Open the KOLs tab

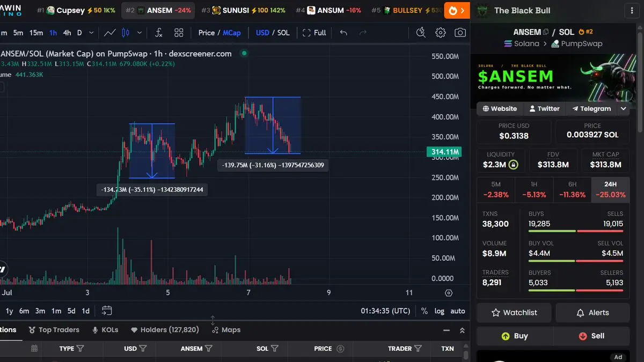tap(105, 330)
